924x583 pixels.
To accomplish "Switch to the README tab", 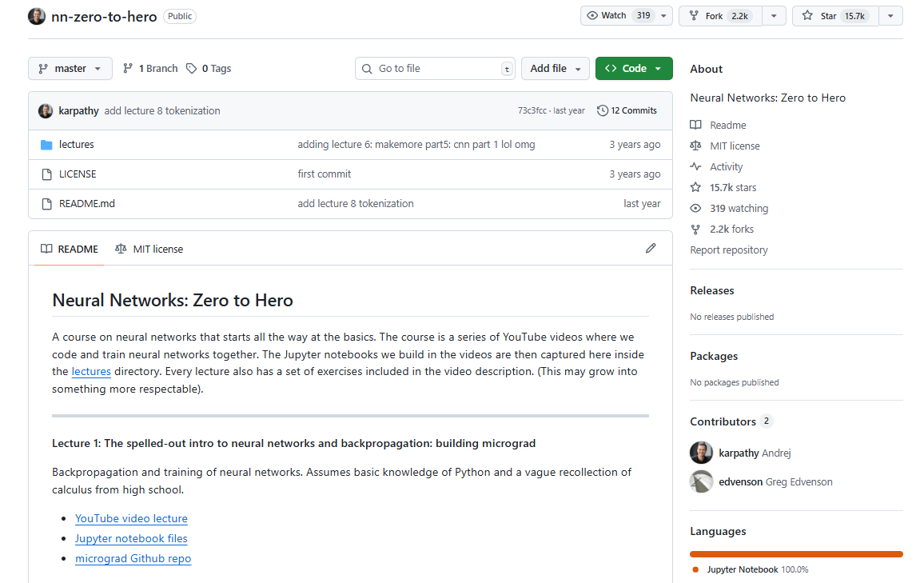I will pos(70,249).
